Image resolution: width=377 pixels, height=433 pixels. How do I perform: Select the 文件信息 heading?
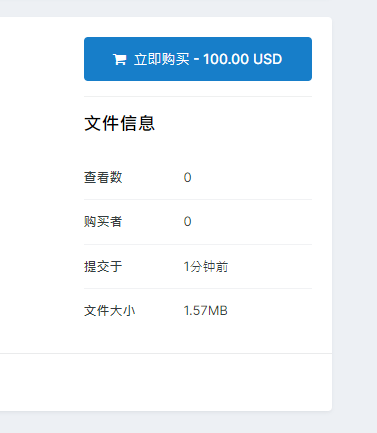click(x=119, y=123)
